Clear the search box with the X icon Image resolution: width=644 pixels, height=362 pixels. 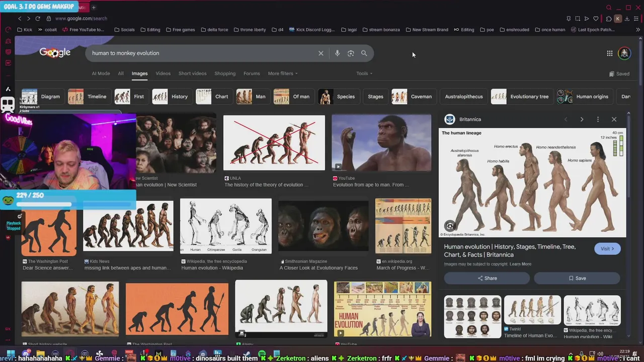pos(320,53)
